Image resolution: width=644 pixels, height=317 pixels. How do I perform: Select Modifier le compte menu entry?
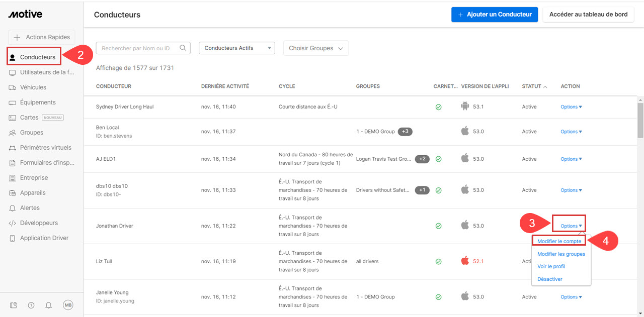(x=559, y=241)
